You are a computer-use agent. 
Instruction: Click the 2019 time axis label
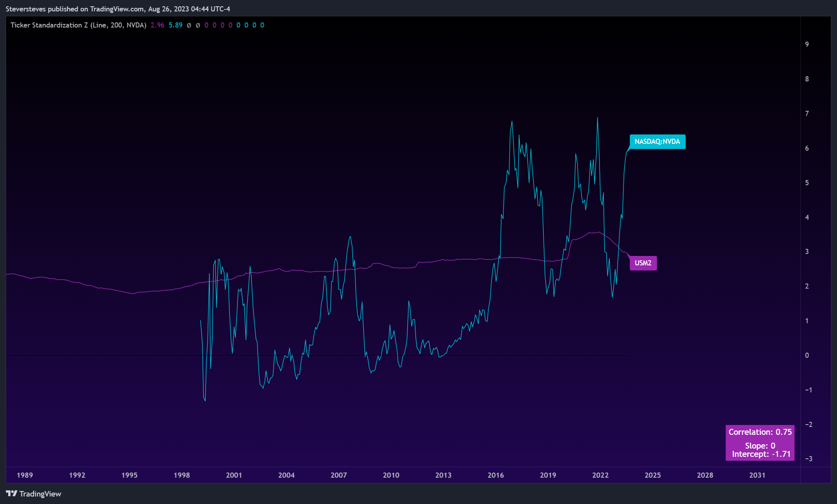pos(548,475)
